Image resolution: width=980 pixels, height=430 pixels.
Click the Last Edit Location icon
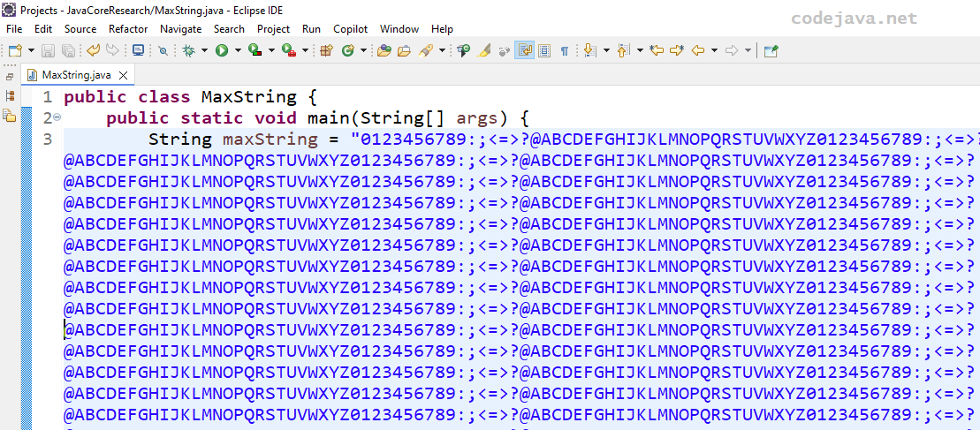(657, 50)
